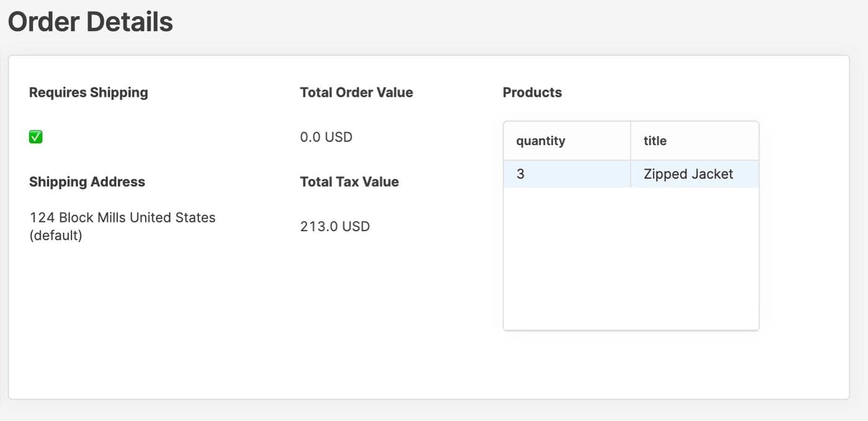Click the Order Details page heading
The height and width of the screenshot is (421, 868).
(91, 22)
